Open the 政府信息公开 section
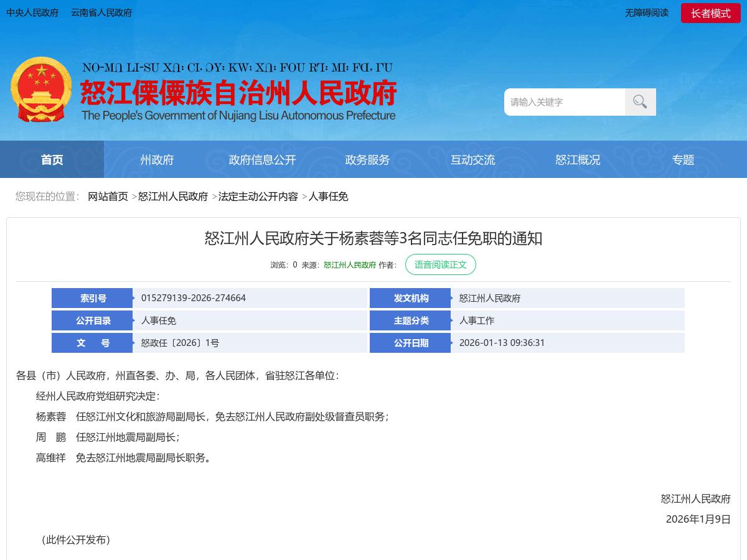The width and height of the screenshot is (747, 560). 262,159
